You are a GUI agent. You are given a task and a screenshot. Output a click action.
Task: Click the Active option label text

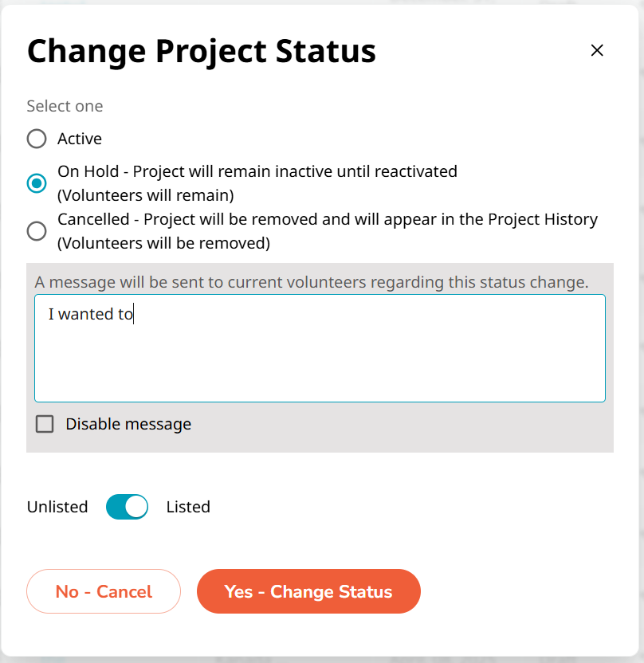(80, 139)
